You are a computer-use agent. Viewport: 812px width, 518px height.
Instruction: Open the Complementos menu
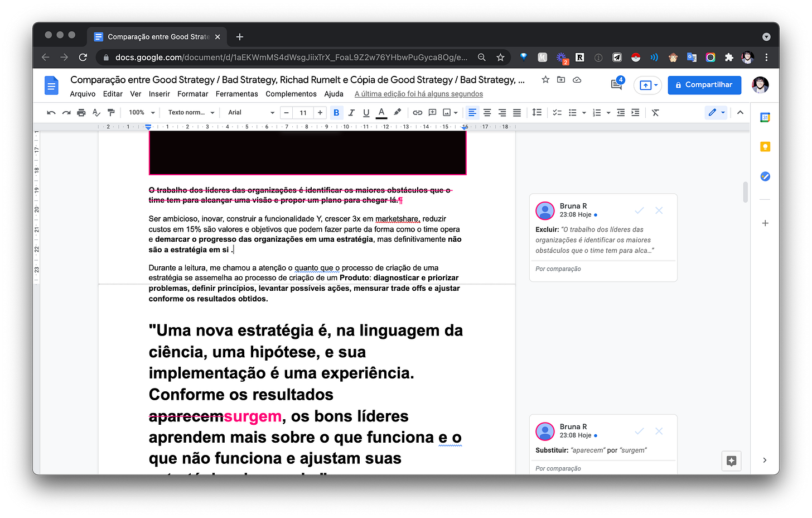tap(291, 94)
